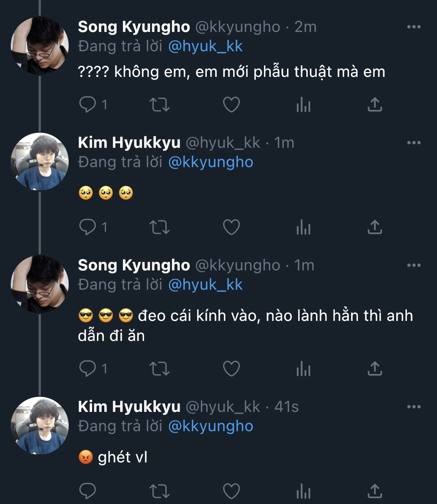437x504 pixels.
Task: Retweet the 'em mới phẫu thuật' tweet
Action: [x=159, y=105]
